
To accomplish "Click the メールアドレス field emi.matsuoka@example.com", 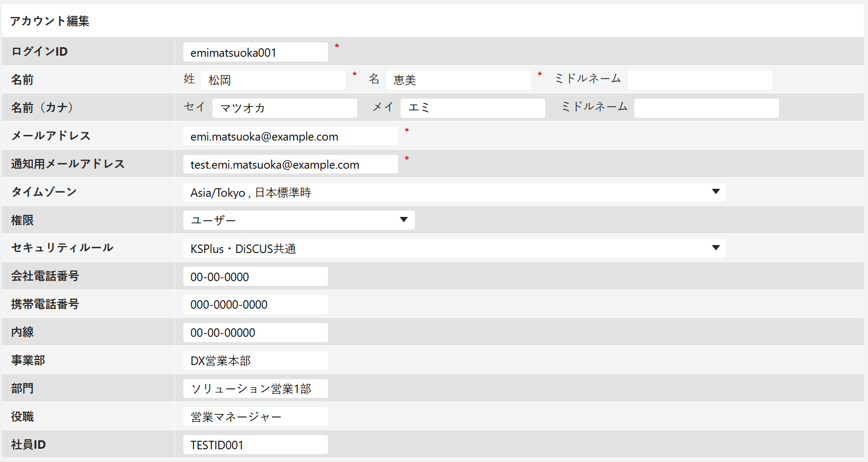I will 290,136.
